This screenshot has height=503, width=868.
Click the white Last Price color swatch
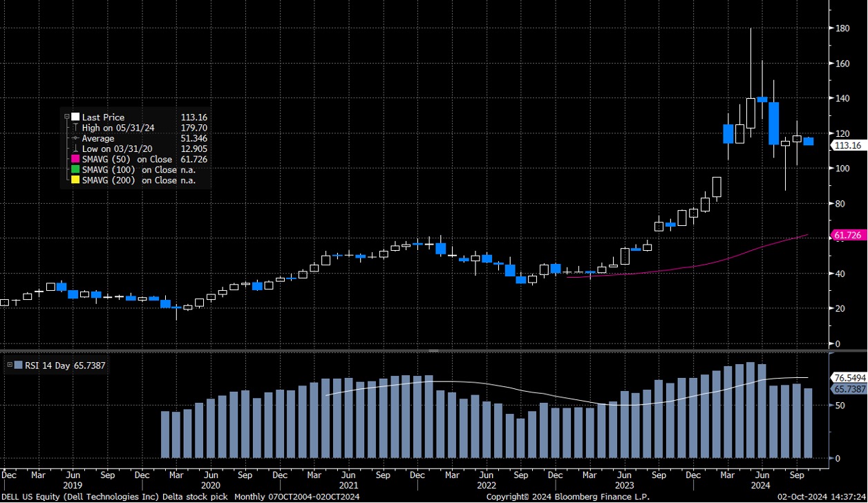pyautogui.click(x=75, y=117)
